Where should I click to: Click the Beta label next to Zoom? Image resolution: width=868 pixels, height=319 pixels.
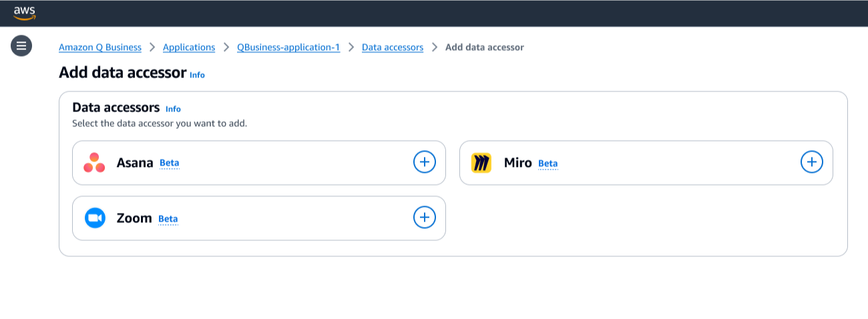(168, 219)
